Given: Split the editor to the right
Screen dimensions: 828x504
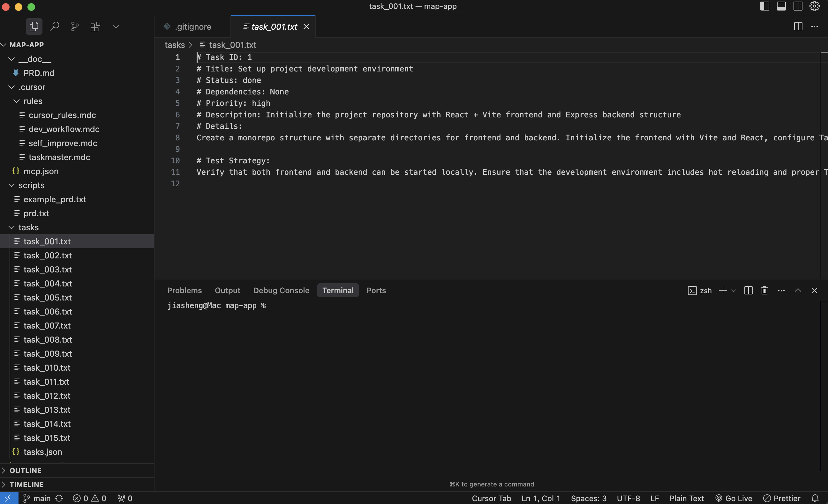Looking at the screenshot, I should 798,26.
